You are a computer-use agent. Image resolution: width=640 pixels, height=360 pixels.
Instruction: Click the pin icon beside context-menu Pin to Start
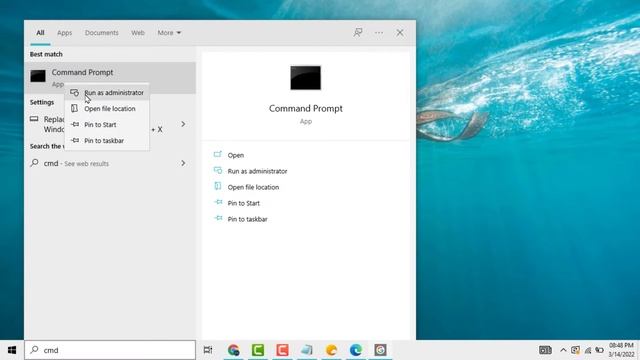75,124
